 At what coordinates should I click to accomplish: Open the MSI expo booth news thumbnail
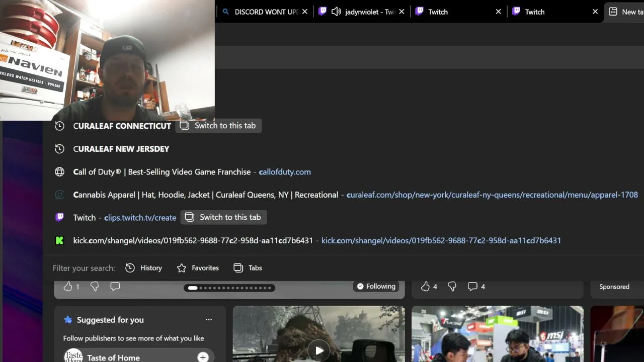coord(498,334)
